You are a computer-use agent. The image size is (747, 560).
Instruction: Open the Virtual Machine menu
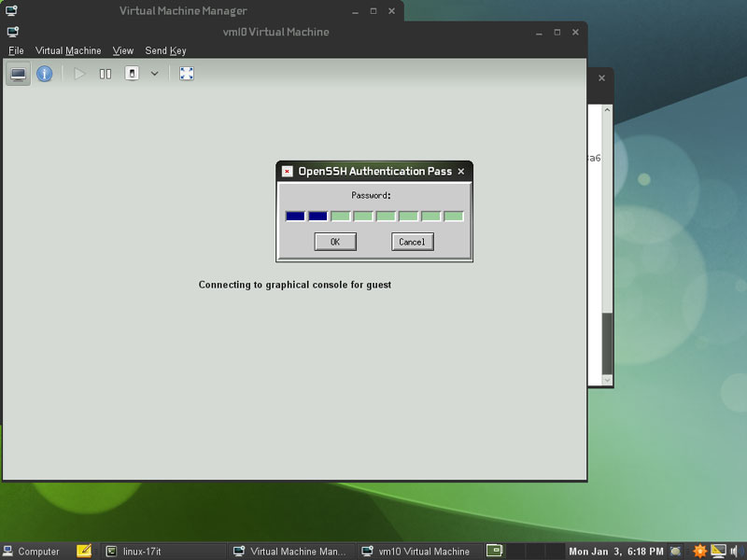pos(68,50)
